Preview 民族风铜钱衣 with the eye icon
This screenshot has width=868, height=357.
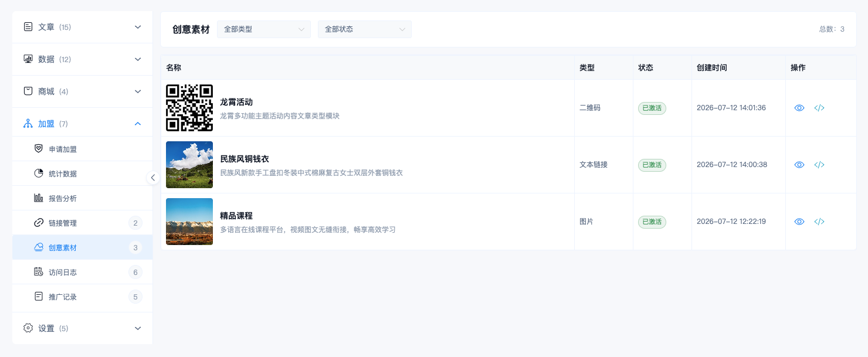tap(799, 165)
